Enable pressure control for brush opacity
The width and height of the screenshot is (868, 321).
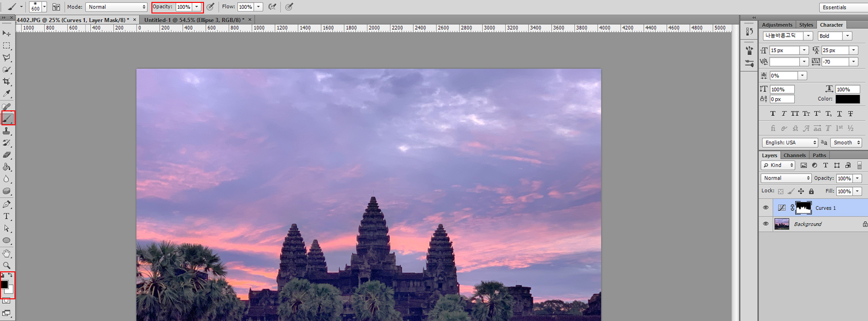[x=211, y=7]
